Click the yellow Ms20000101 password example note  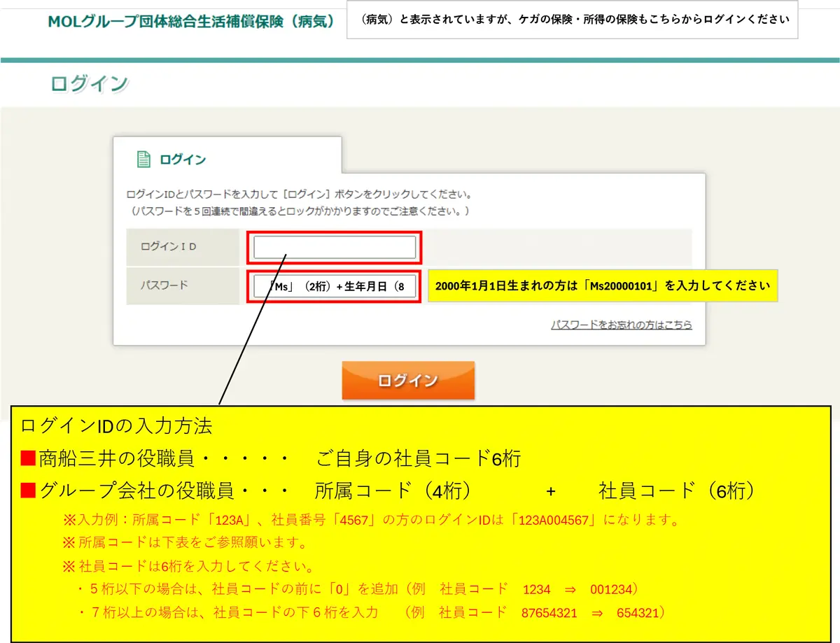(x=605, y=285)
